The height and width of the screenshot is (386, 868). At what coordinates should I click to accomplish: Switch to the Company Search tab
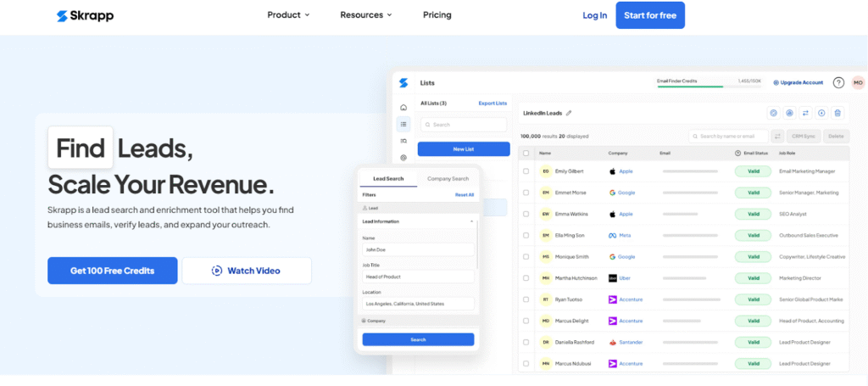tap(448, 179)
